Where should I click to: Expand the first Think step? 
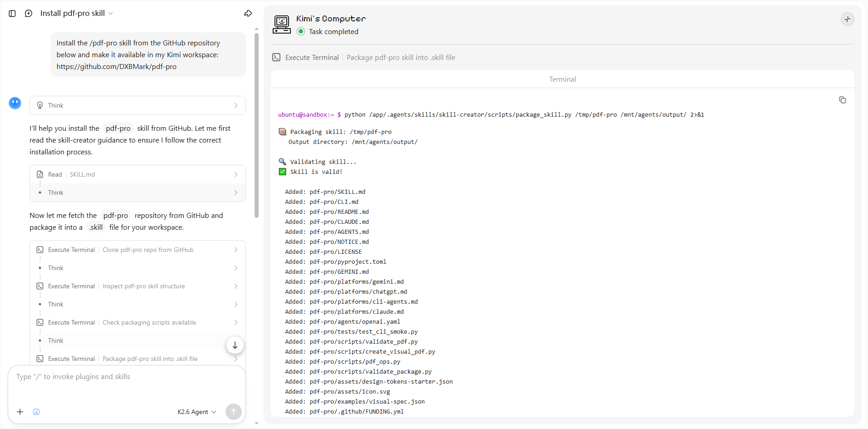(137, 105)
